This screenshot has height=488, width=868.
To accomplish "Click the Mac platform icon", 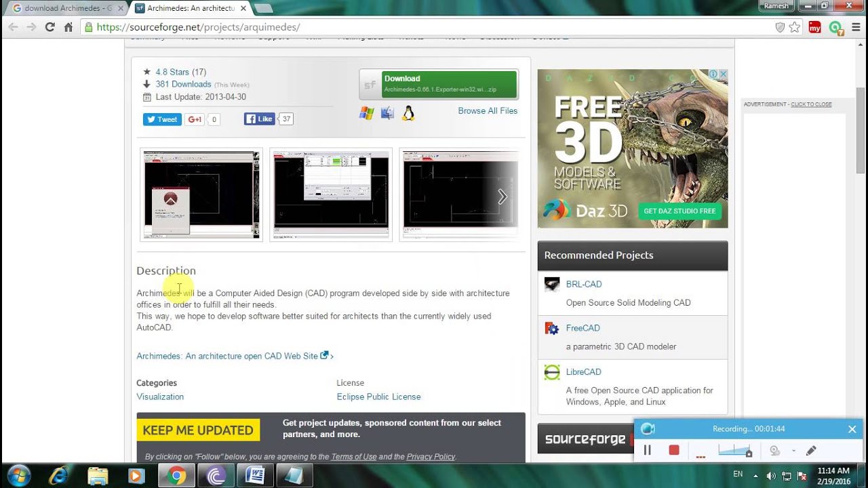I will pyautogui.click(x=387, y=113).
